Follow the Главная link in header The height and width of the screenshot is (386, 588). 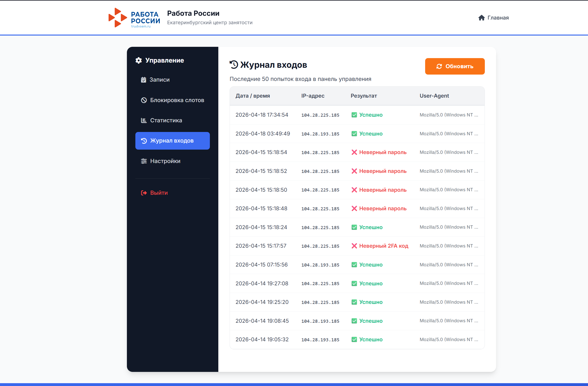[x=498, y=18]
